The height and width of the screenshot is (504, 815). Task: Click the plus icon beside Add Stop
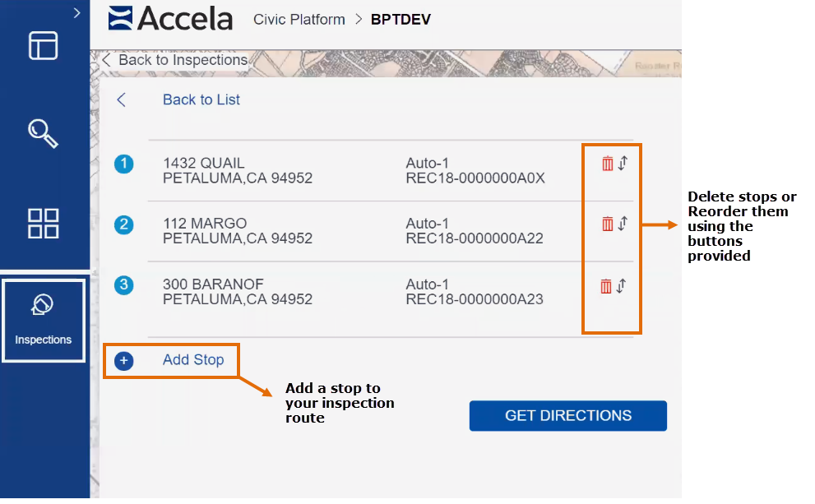pyautogui.click(x=124, y=360)
